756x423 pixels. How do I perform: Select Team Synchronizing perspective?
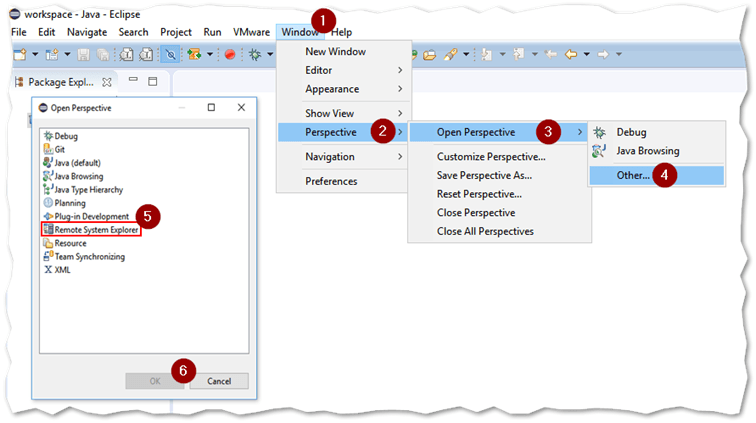84,257
